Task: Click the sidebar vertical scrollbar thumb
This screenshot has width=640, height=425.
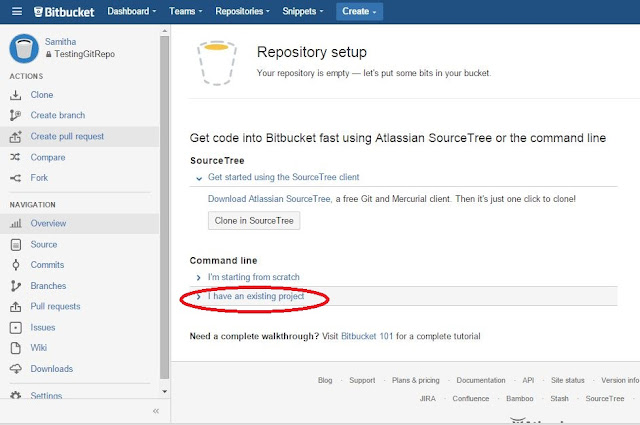Action: coord(164,207)
